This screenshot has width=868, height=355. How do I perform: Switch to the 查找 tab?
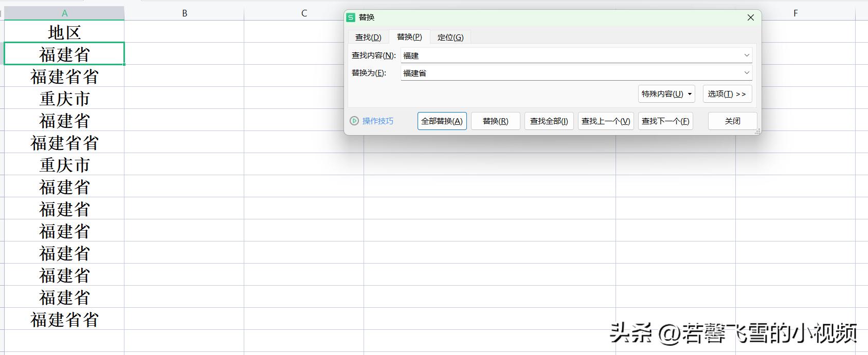(x=368, y=38)
